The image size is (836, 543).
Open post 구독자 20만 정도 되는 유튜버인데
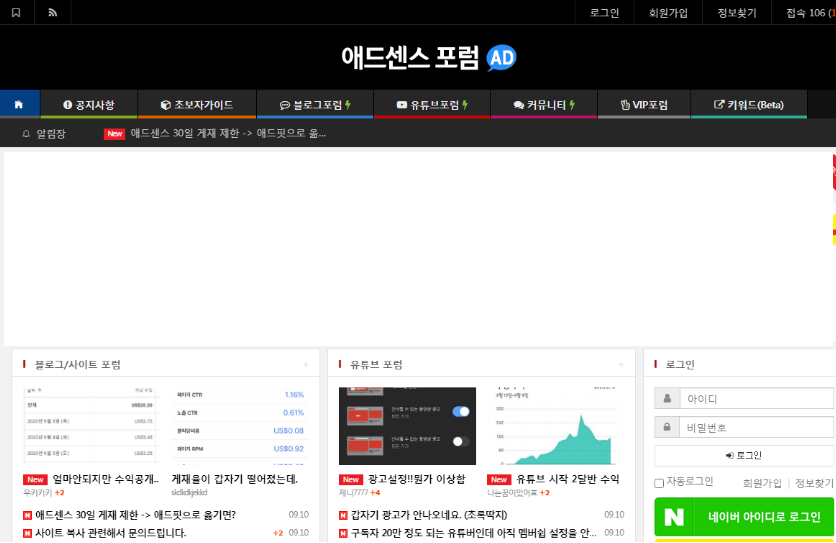pyautogui.click(x=473, y=533)
